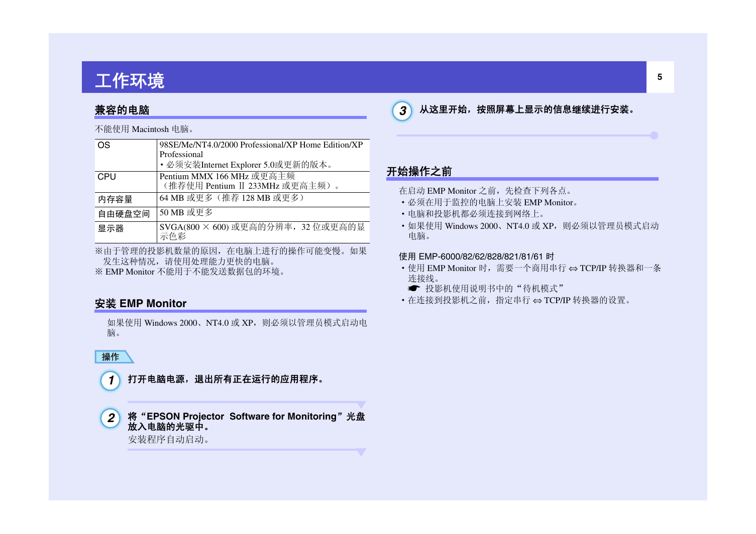The image size is (756, 534).
Task: Click bullet "电脑和投影机都必须连接到网络上"
Action: [474, 214]
